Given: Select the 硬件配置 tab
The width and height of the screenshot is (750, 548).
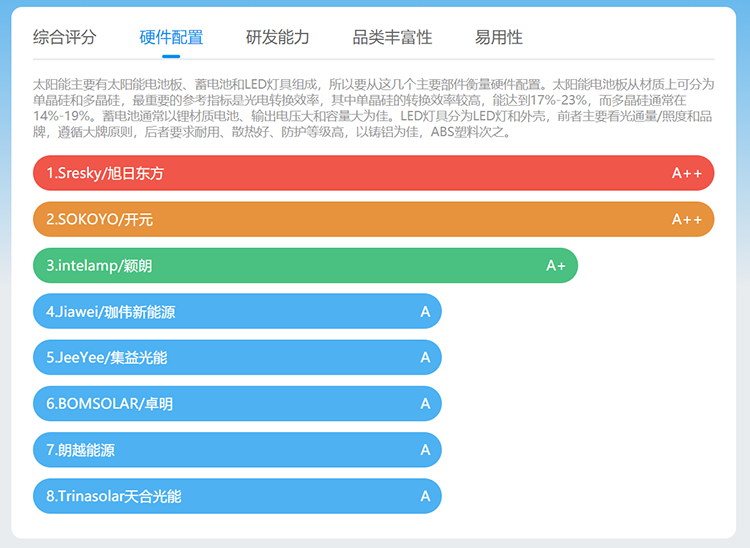Looking at the screenshot, I should pos(171,37).
